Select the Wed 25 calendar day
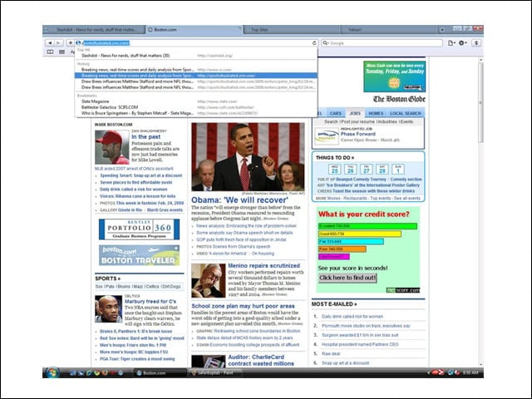The height and width of the screenshot is (399, 532). coord(334,169)
